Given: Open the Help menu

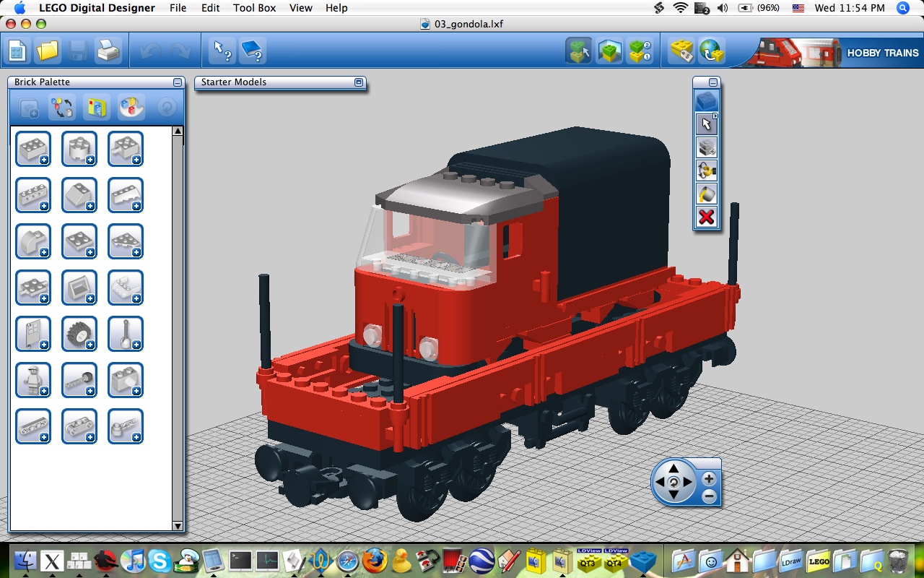Looking at the screenshot, I should tap(336, 8).
